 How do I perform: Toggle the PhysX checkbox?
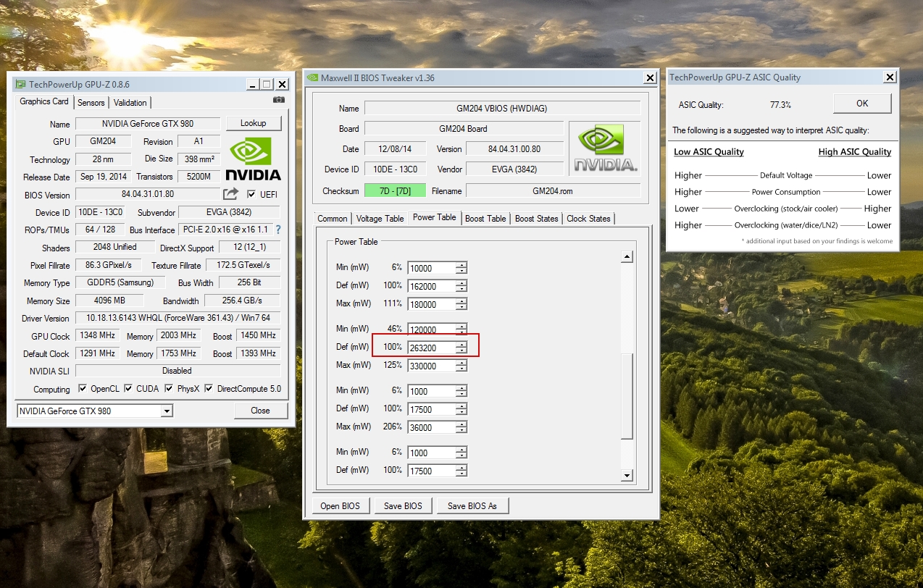(169, 389)
